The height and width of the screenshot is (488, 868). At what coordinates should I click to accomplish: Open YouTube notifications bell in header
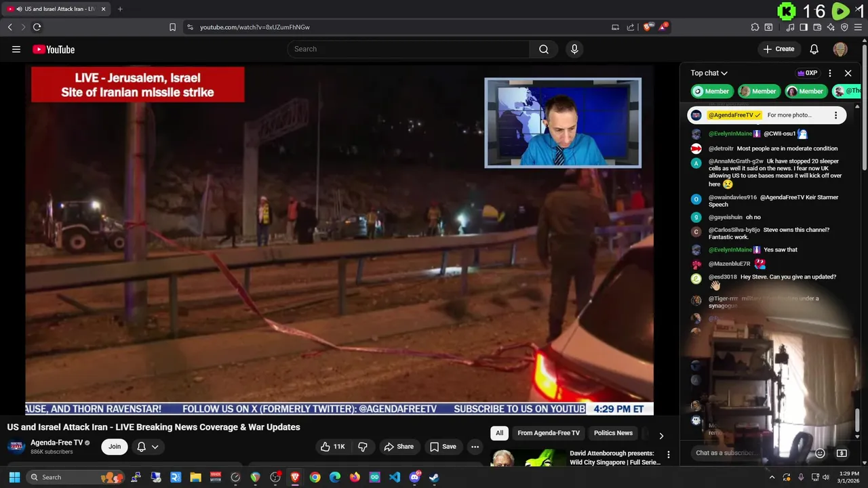coord(814,49)
